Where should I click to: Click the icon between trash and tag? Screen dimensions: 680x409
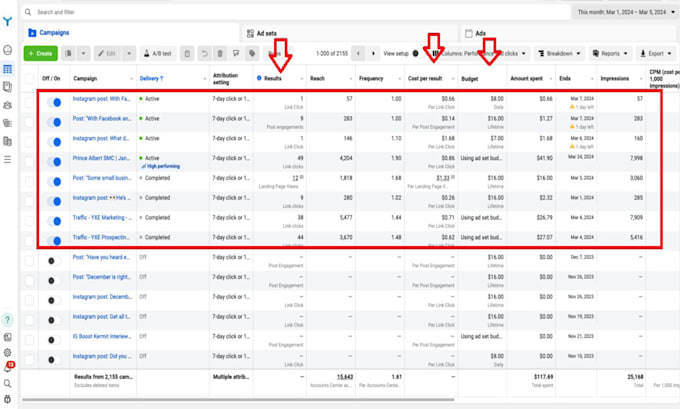click(x=236, y=53)
